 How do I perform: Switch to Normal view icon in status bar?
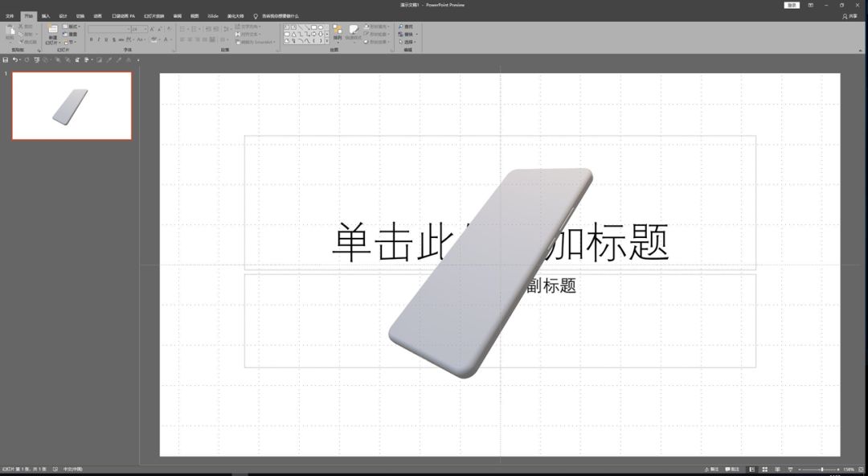coord(751,470)
